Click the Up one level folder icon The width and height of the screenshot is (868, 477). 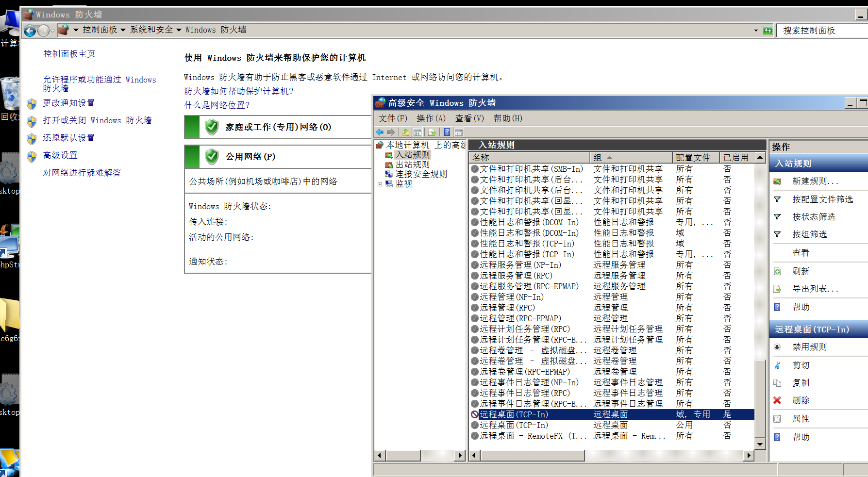[x=406, y=132]
